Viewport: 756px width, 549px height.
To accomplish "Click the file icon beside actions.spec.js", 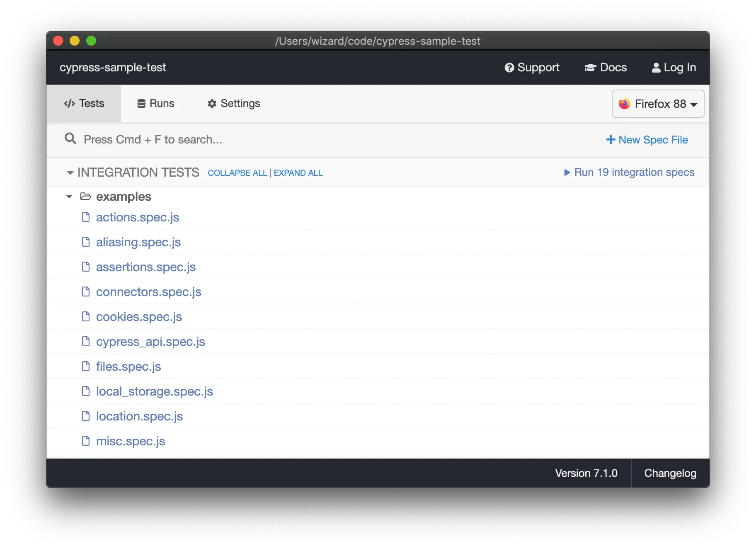I will [x=86, y=217].
